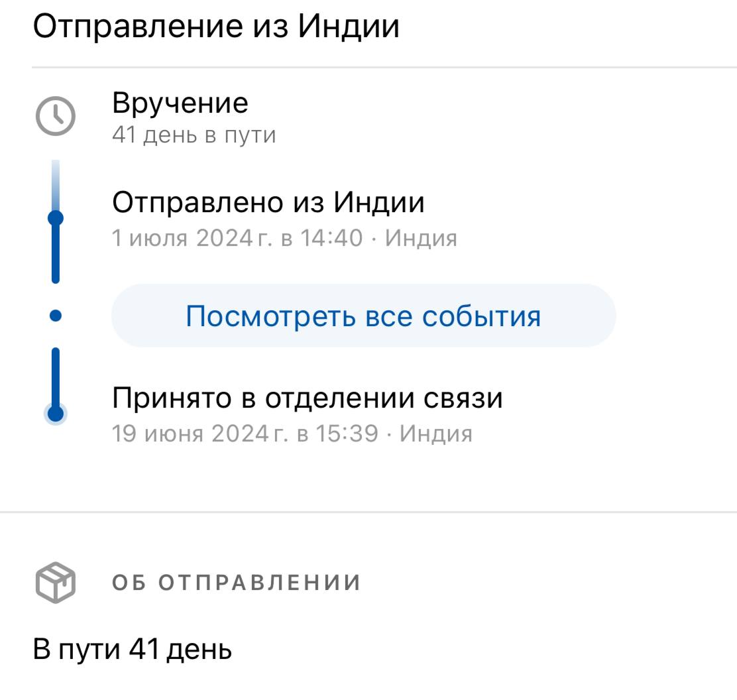Select the Отправлено из Индии timeline dot

coord(56,218)
